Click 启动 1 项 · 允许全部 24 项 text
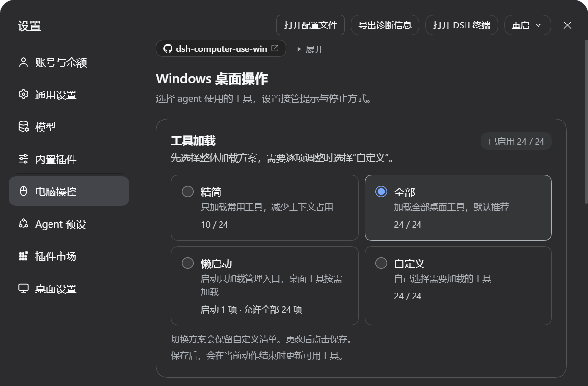Viewport: 588px width, 386px height. click(x=251, y=309)
